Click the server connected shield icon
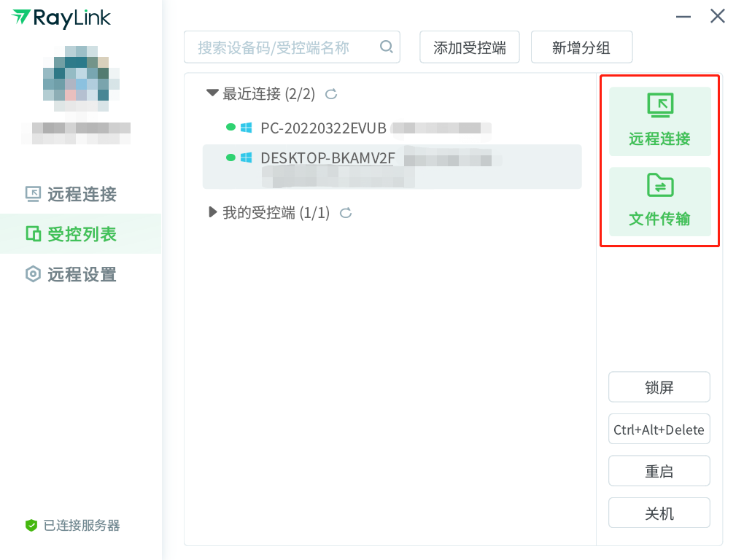Screen dimensions: 744x560 click(31, 525)
